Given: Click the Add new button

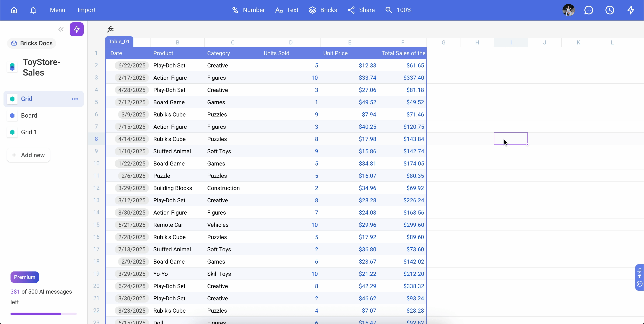Looking at the screenshot, I should click(28, 155).
